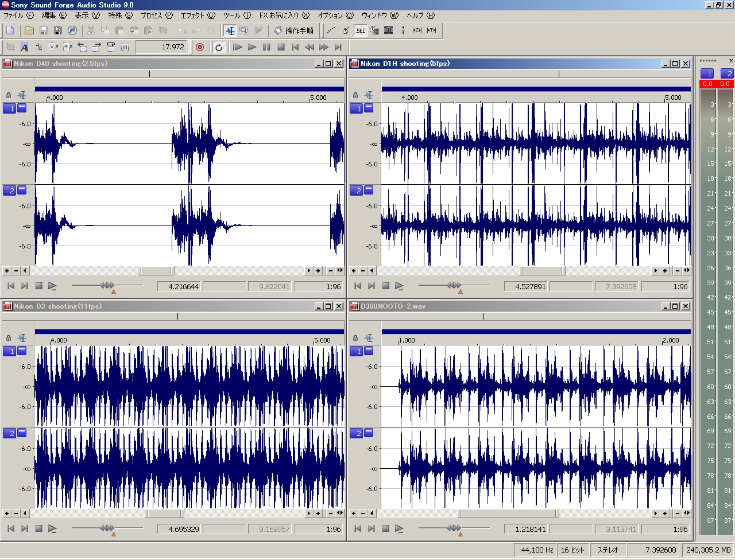This screenshot has width=735, height=560.
Task: Click the red Record button
Action: click(x=200, y=47)
